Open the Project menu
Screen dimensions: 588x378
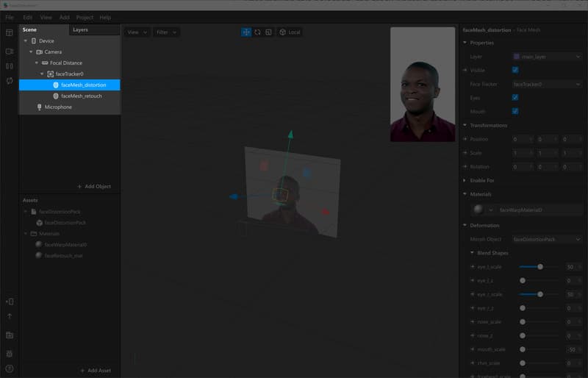pos(85,17)
